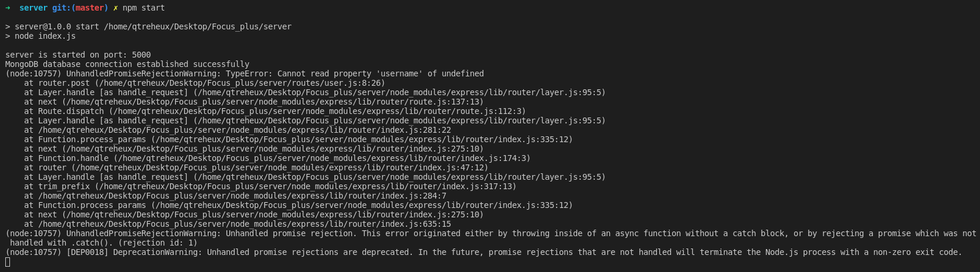Click the MongoDB connection established message
This screenshot has height=272, width=980.
[x=127, y=64]
